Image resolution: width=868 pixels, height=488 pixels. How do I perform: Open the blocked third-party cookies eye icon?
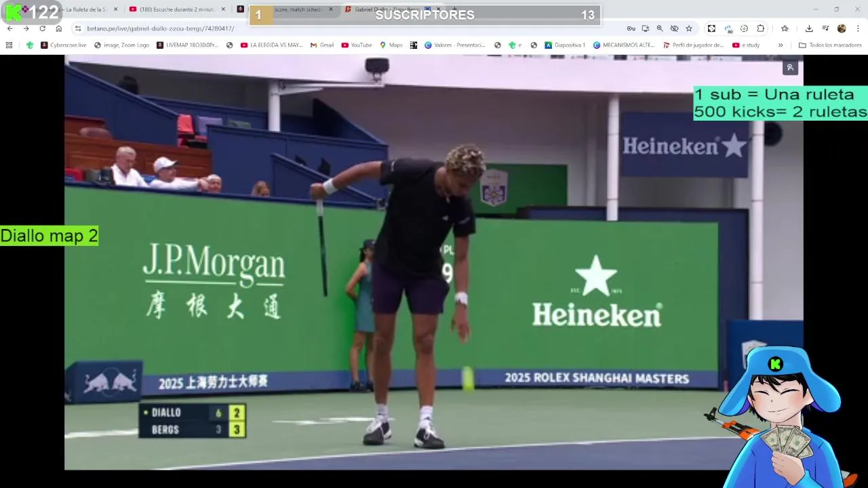(674, 28)
